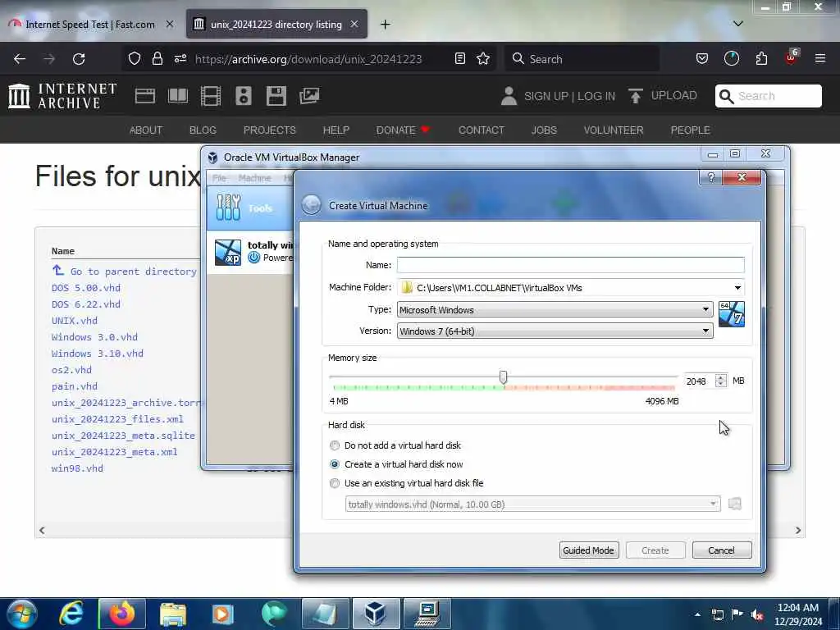The image size is (840, 630).
Task: Open the existing hard disk file dropdown
Action: [532, 504]
